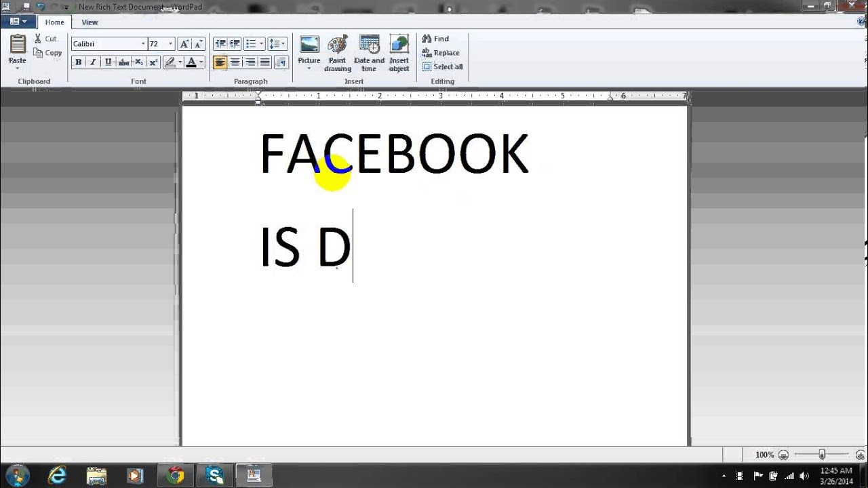Apply text highlight color
868x488 pixels.
(170, 62)
